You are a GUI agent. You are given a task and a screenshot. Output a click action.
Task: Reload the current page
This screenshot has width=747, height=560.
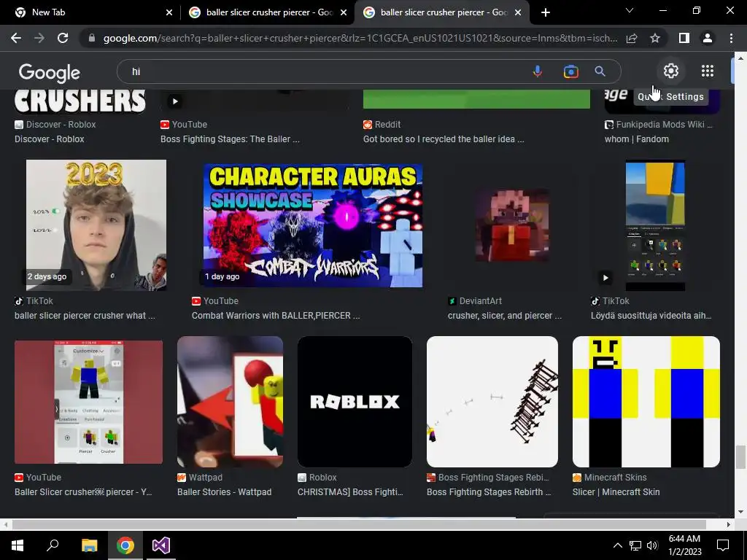tap(63, 38)
